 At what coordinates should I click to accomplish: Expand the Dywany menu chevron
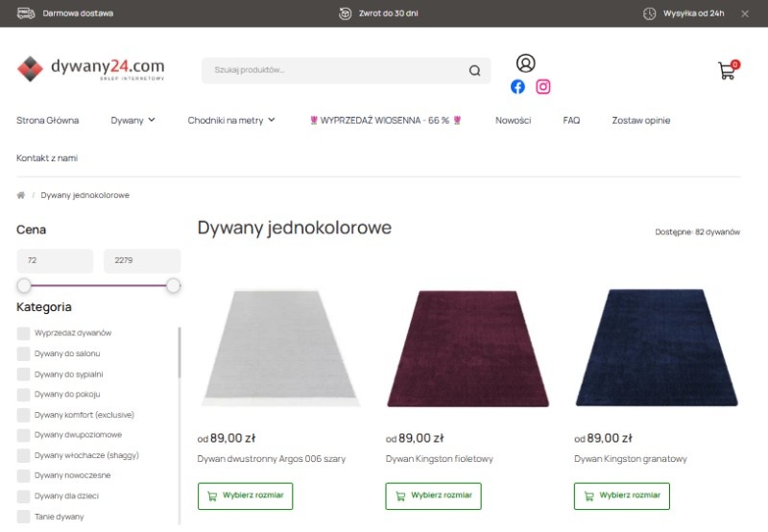152,120
